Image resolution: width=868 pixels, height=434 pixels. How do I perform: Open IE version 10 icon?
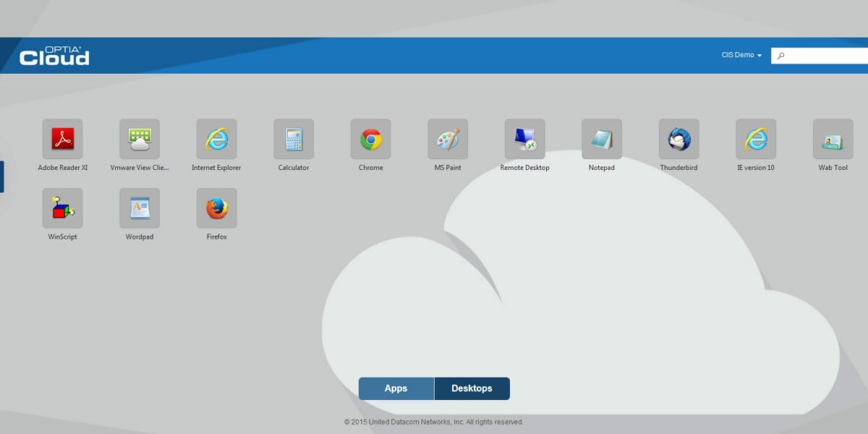(756, 139)
